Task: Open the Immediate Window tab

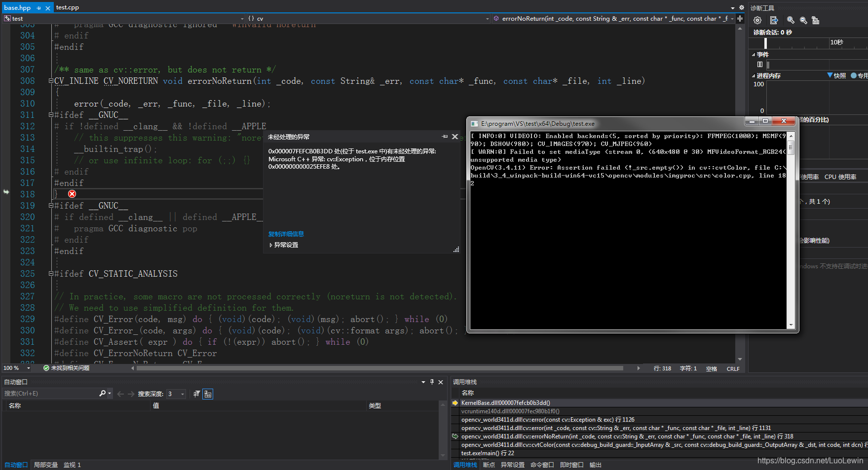Action: (x=572, y=465)
